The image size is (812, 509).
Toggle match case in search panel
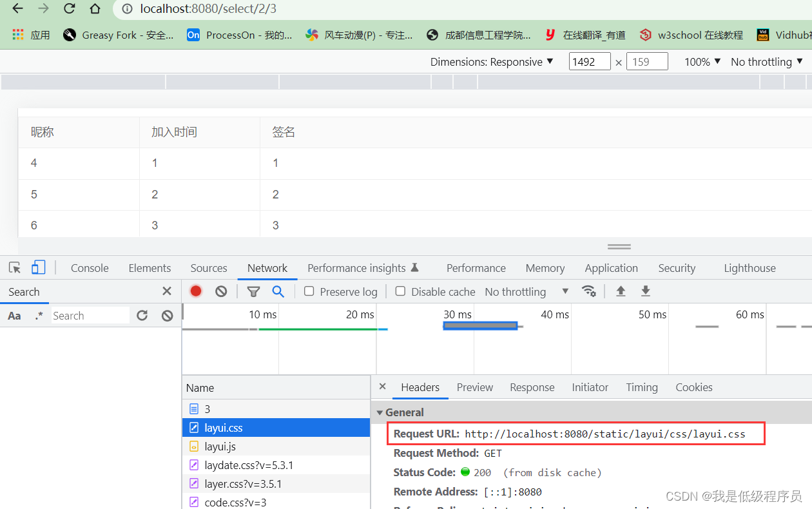pos(14,315)
